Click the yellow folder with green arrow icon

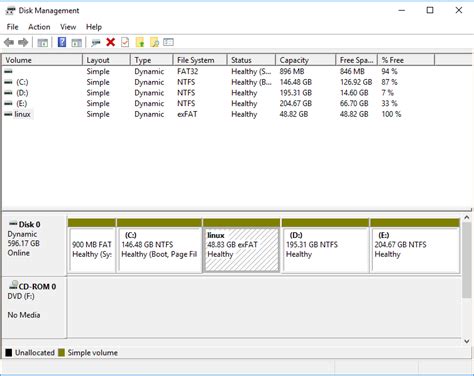140,42
